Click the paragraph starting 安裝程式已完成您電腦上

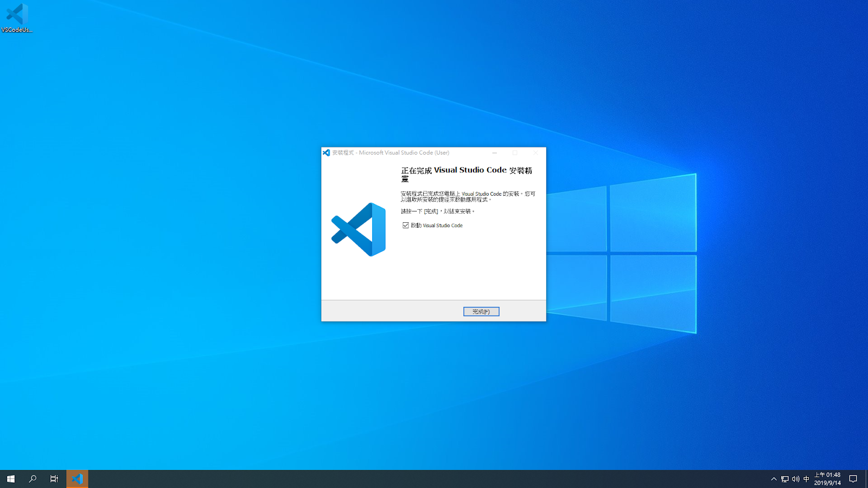(x=468, y=196)
